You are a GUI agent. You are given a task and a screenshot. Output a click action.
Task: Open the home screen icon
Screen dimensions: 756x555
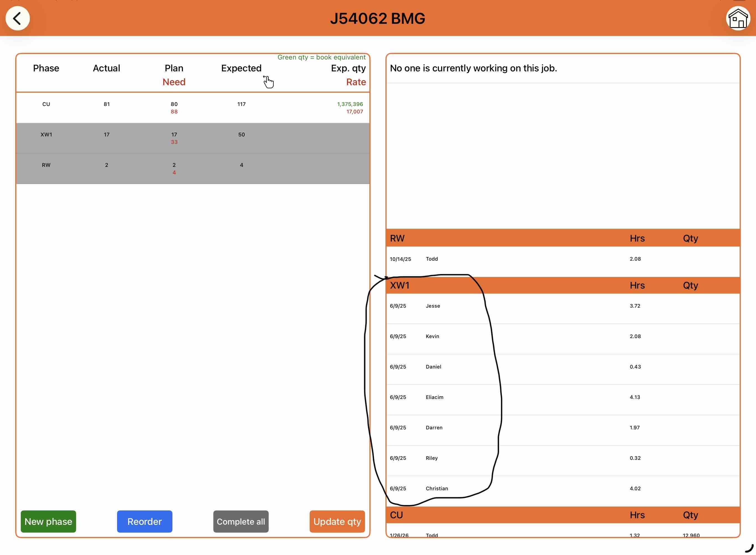click(x=737, y=19)
